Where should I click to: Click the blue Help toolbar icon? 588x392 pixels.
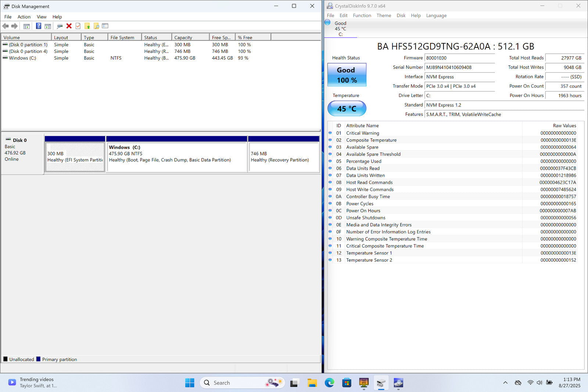(38, 26)
